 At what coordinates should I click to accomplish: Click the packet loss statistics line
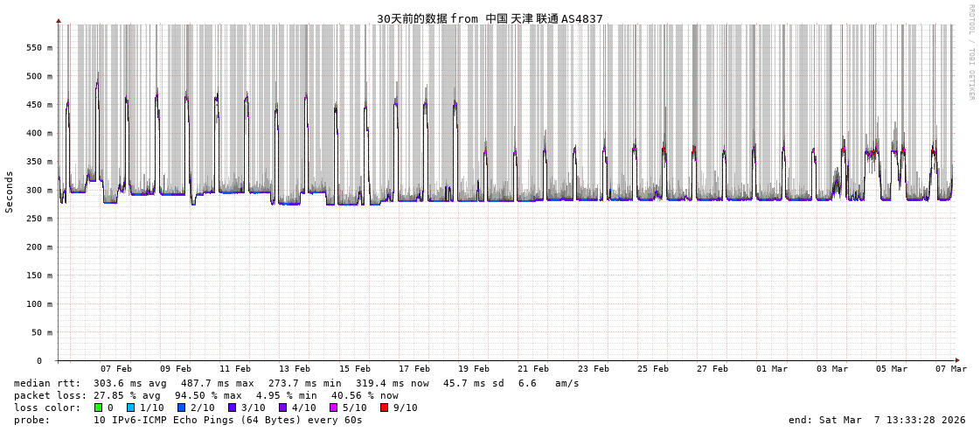(x=206, y=395)
